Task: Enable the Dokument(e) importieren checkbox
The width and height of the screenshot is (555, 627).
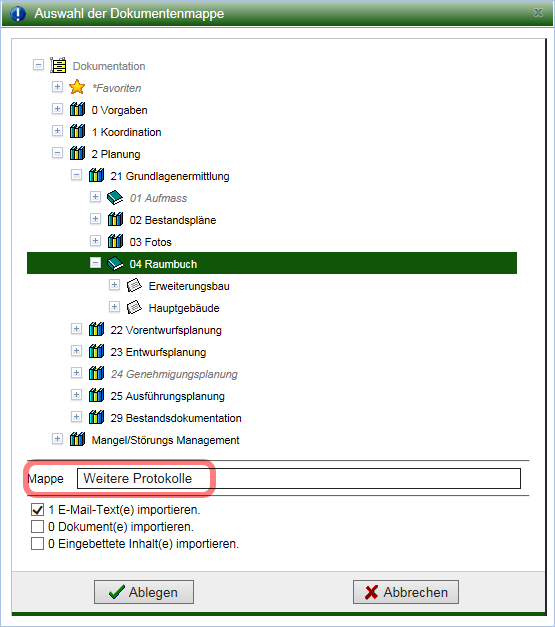Action: [38, 527]
